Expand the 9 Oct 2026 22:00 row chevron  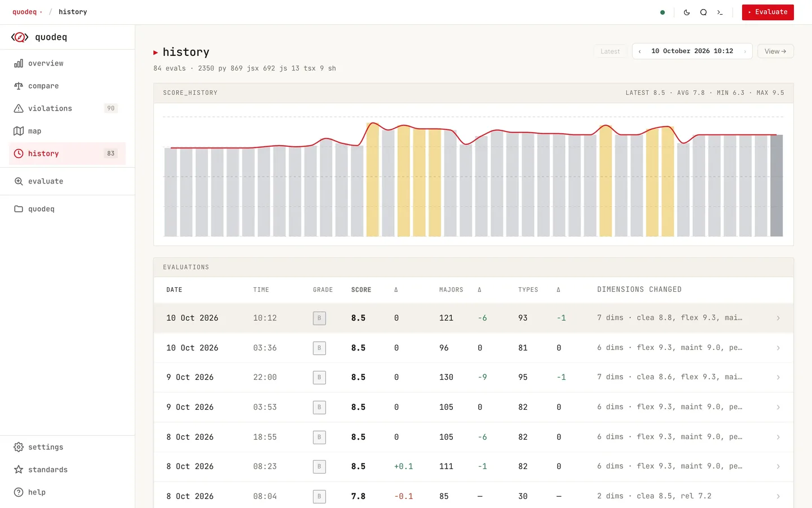[778, 377]
